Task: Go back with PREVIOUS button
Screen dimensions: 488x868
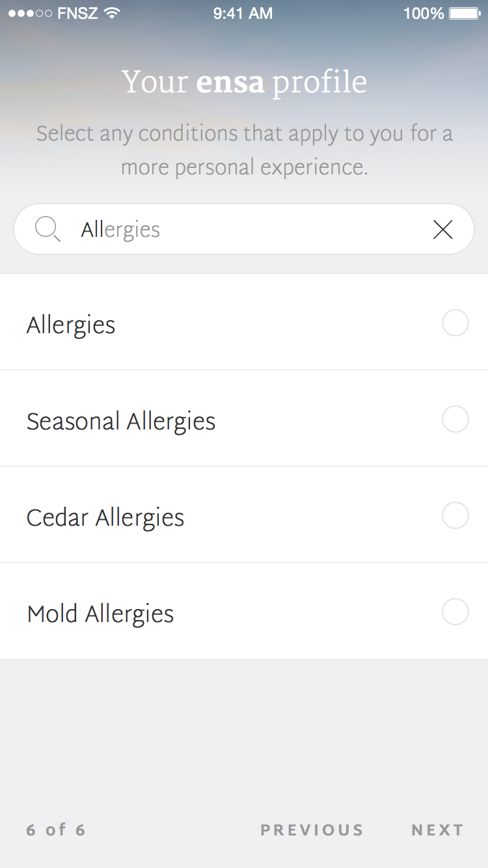Action: 312,830
